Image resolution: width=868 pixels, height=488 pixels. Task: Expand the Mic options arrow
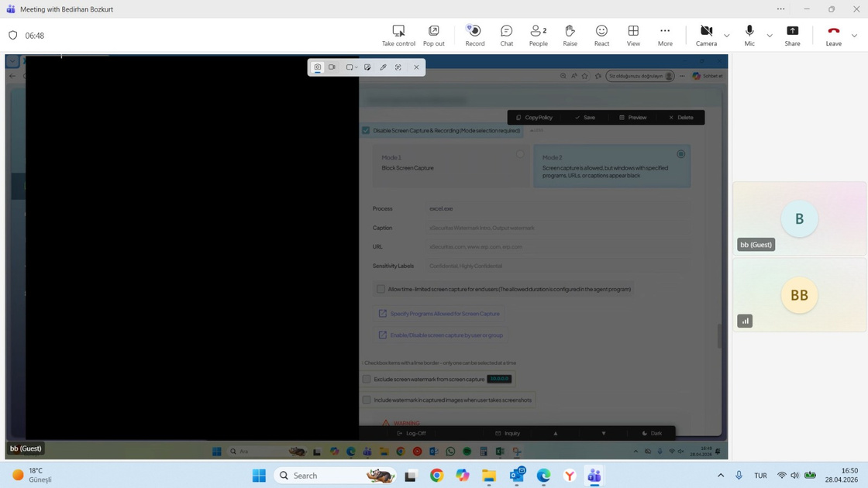pos(770,36)
